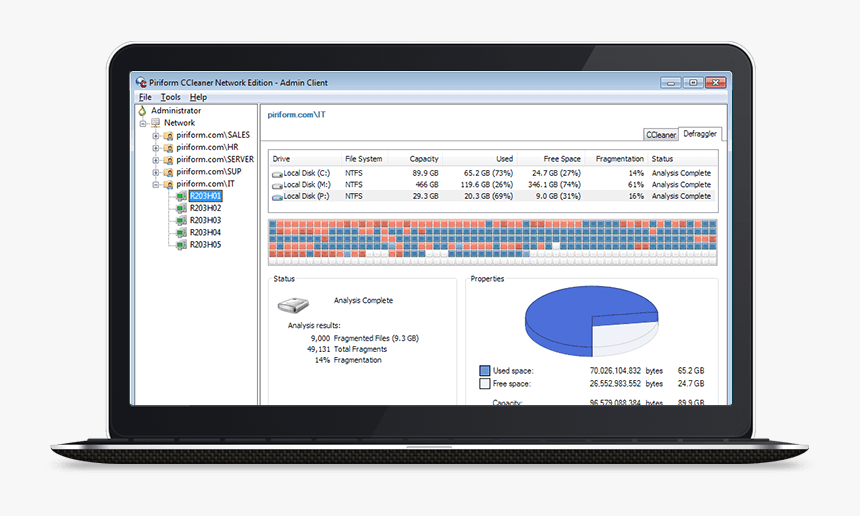Collapse the piriform.com\IT node
860x516 pixels.
coord(155,185)
